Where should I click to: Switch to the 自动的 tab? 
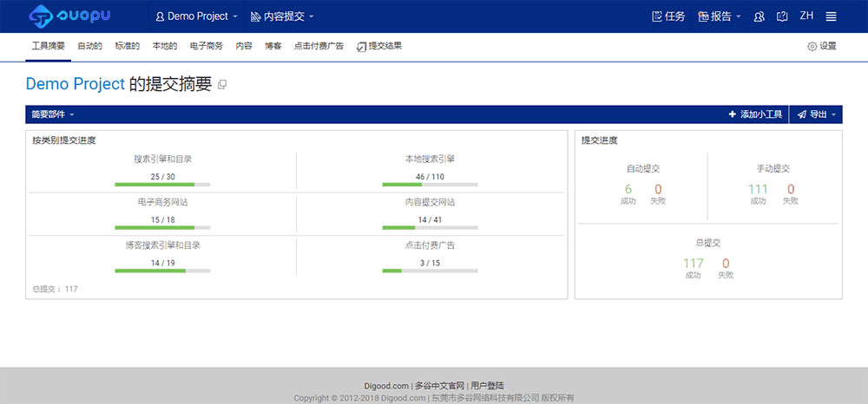point(89,47)
